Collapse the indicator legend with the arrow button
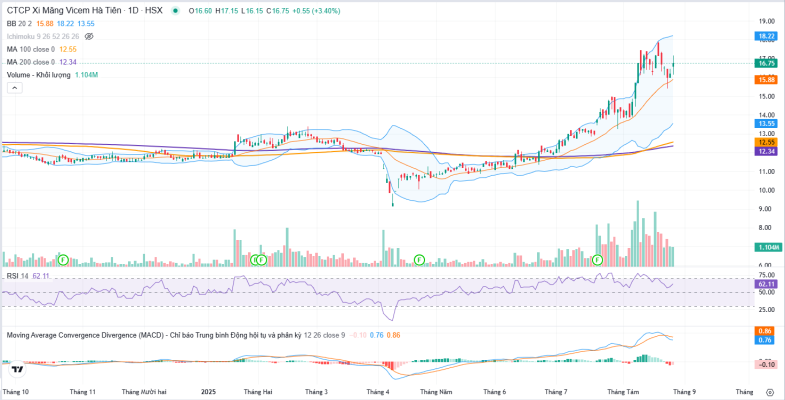 [15, 88]
